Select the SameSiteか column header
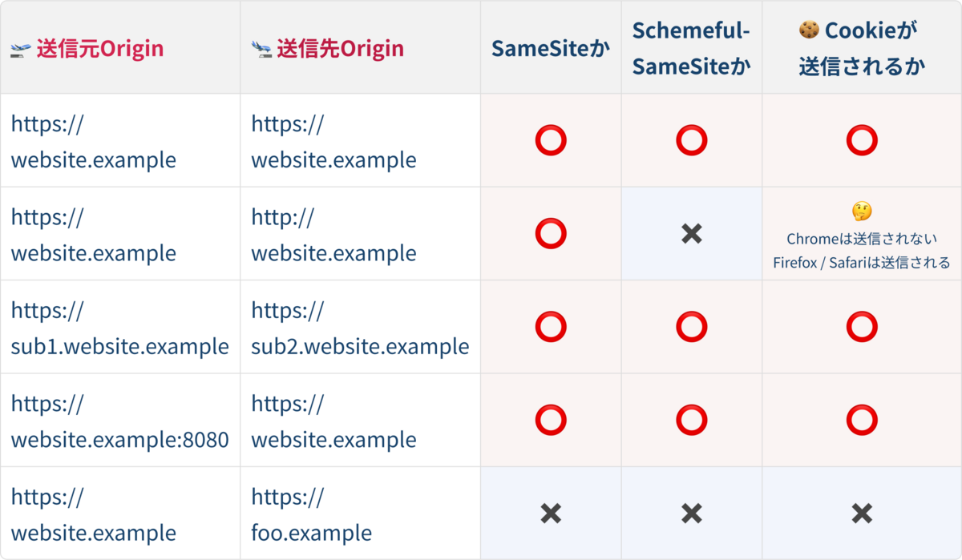 click(550, 49)
